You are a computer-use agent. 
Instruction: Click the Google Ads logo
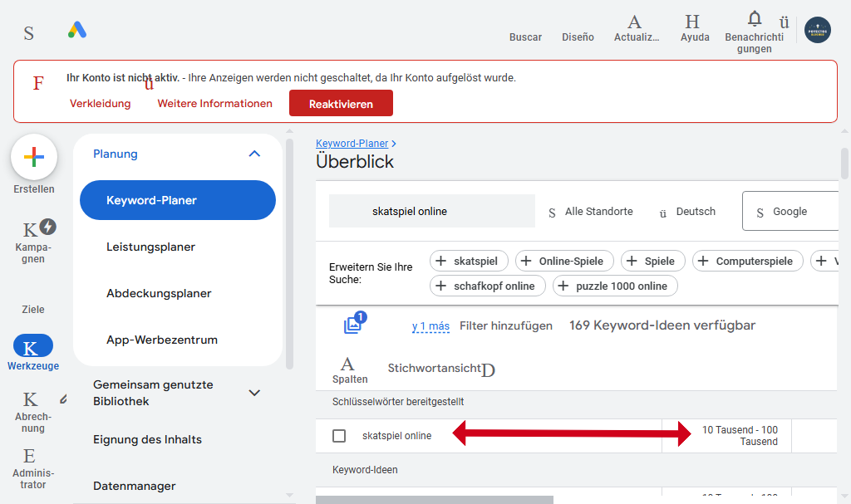(x=77, y=32)
